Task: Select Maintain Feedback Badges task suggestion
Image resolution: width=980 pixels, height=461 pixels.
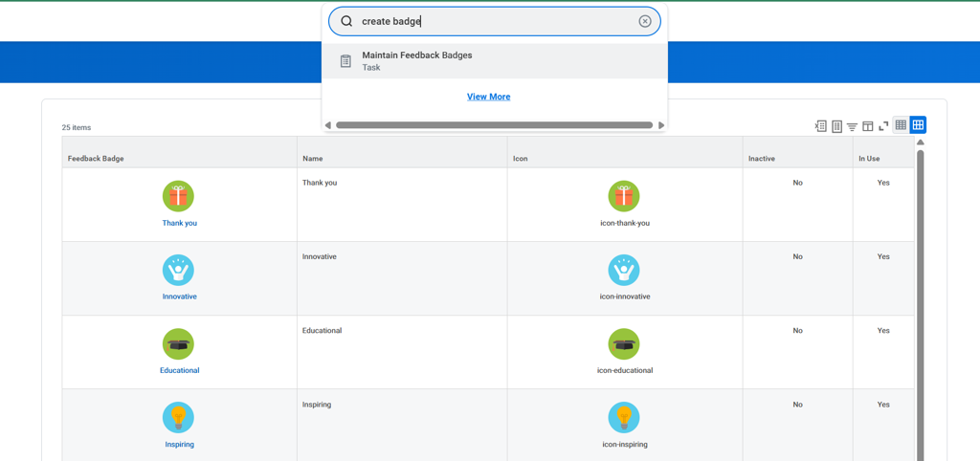Action: click(x=417, y=55)
